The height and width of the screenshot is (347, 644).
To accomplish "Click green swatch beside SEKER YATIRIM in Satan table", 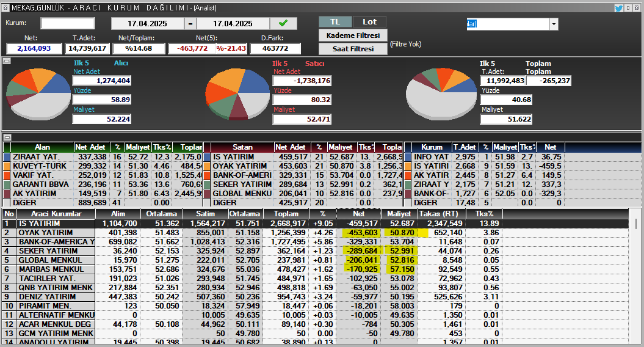I will (207, 184).
